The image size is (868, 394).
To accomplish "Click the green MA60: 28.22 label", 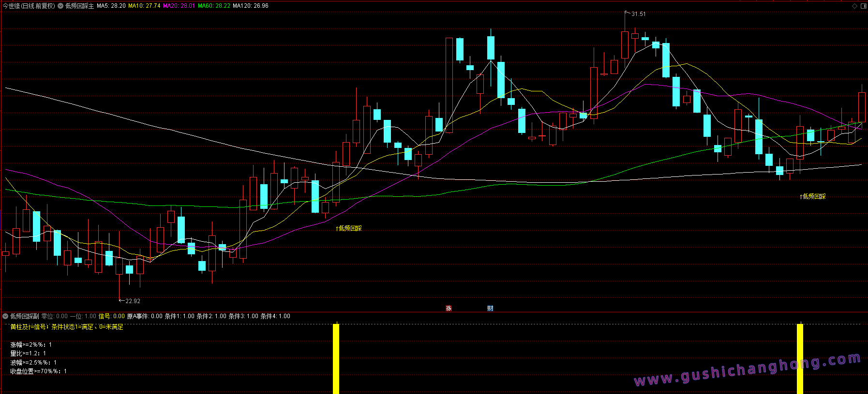I will click(214, 6).
